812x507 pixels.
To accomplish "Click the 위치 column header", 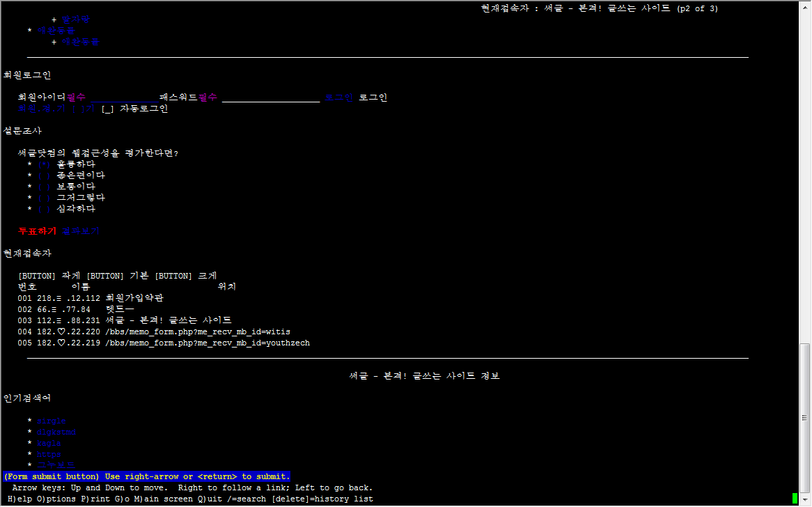I will click(227, 287).
